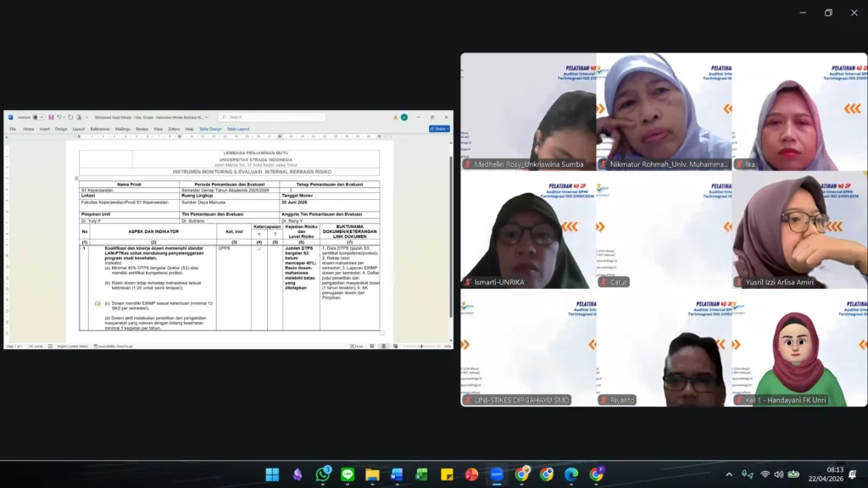Click the Sticky Notes taskbar icon

tap(447, 474)
